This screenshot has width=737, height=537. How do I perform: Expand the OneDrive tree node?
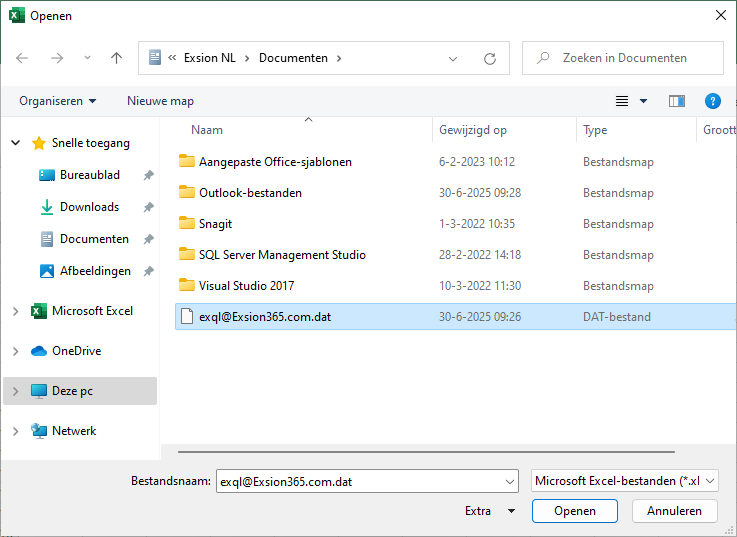point(16,351)
